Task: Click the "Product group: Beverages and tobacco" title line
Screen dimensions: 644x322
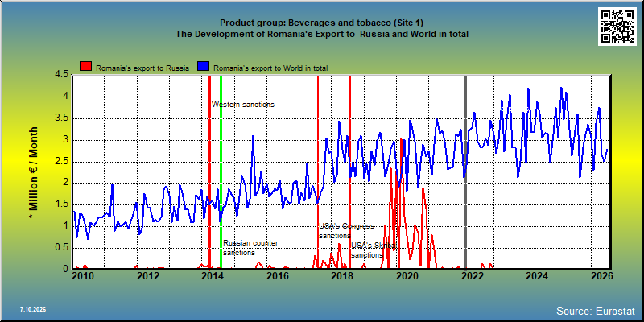Action: point(321,23)
